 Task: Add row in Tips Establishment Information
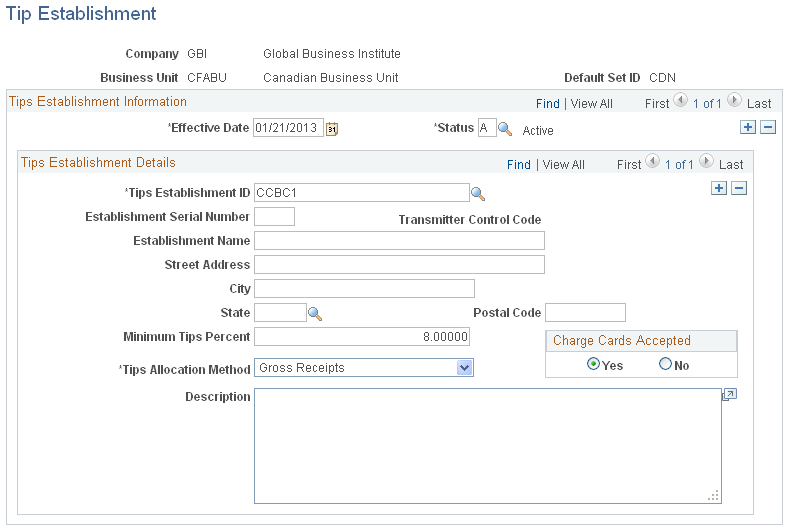click(748, 127)
